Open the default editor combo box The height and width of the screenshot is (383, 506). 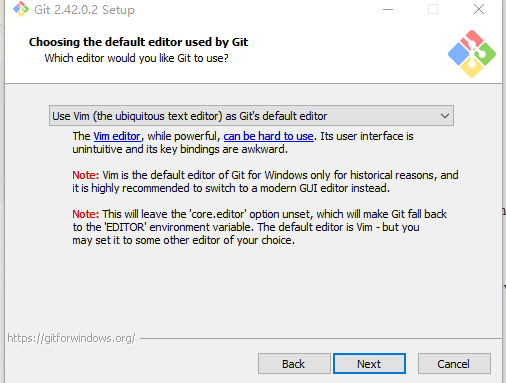click(251, 116)
